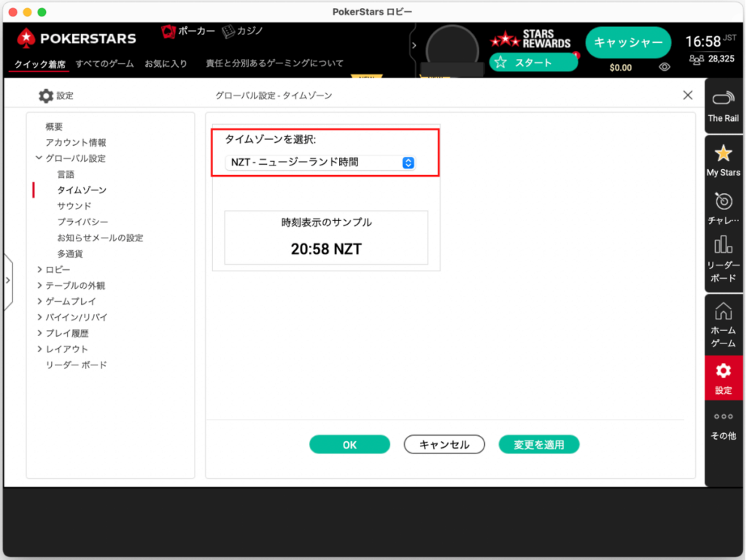
Task: Click the red 設定 gear sidebar icon
Action: (x=723, y=378)
